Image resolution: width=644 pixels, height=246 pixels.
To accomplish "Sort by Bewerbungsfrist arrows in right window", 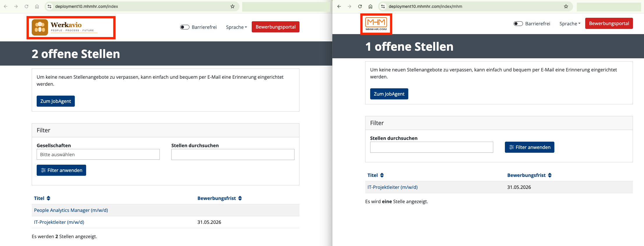I will point(550,175).
